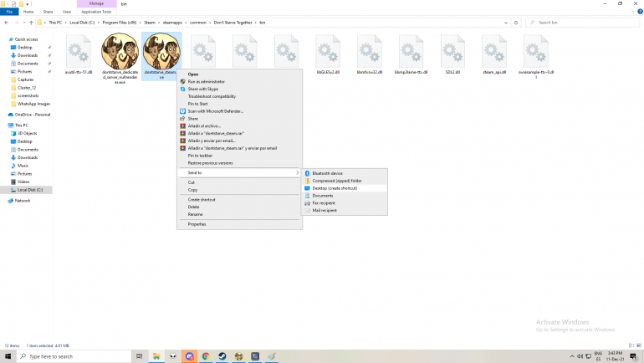Expand the Program Files (x86) breadcrumb chevron
644x363 pixels.
(x=140, y=23)
